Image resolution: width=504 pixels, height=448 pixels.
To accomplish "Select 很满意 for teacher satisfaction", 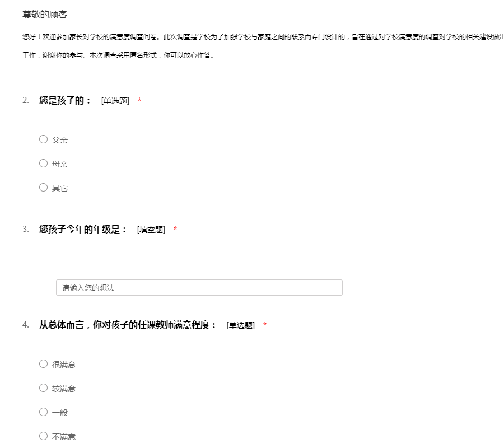I will [43, 364].
